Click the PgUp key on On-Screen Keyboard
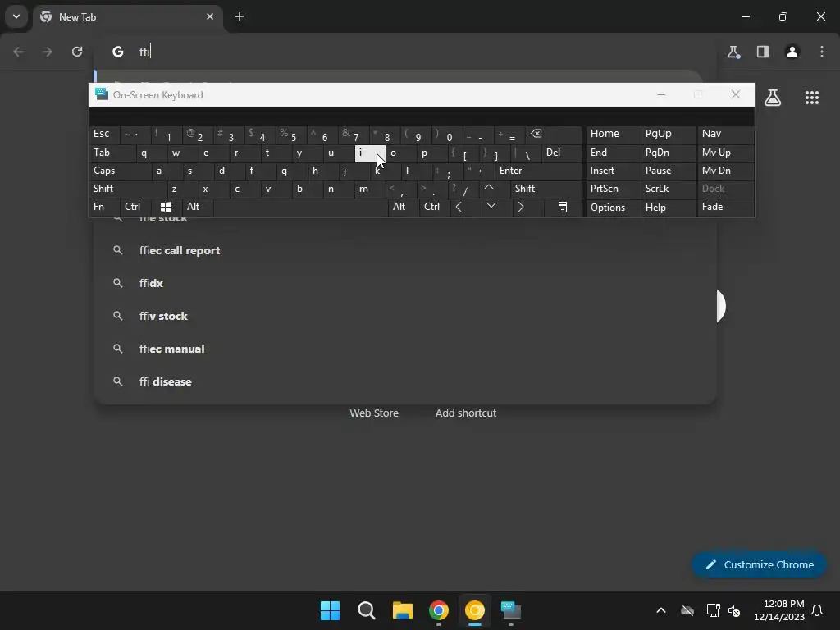Image resolution: width=840 pixels, height=630 pixels. 668,134
